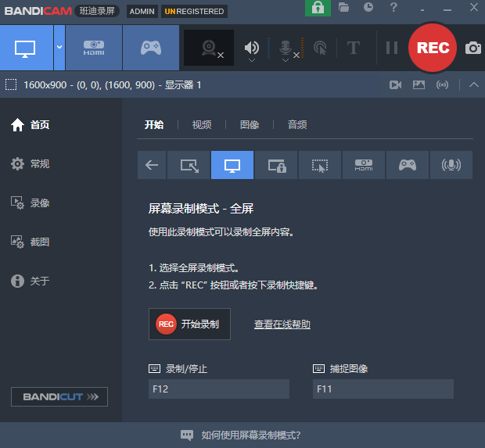Toggle microphone recording

pos(286,48)
